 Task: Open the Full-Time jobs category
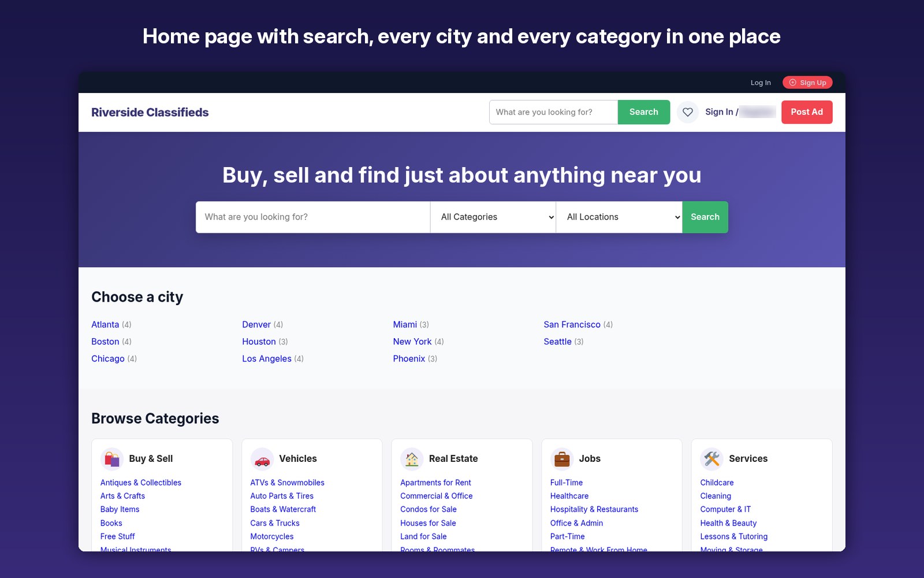point(567,483)
